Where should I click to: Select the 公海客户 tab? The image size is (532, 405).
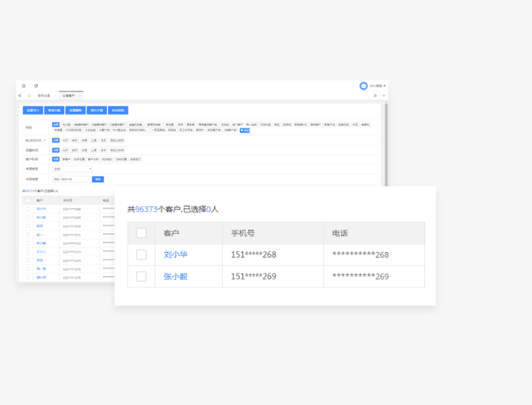[x=69, y=96]
